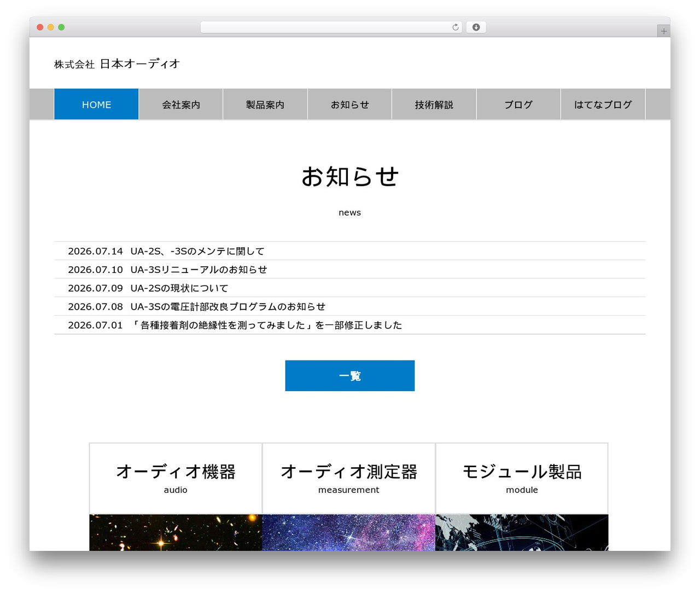The height and width of the screenshot is (593, 700).
Task: Open the 会社案内 menu item
Action: tap(181, 104)
